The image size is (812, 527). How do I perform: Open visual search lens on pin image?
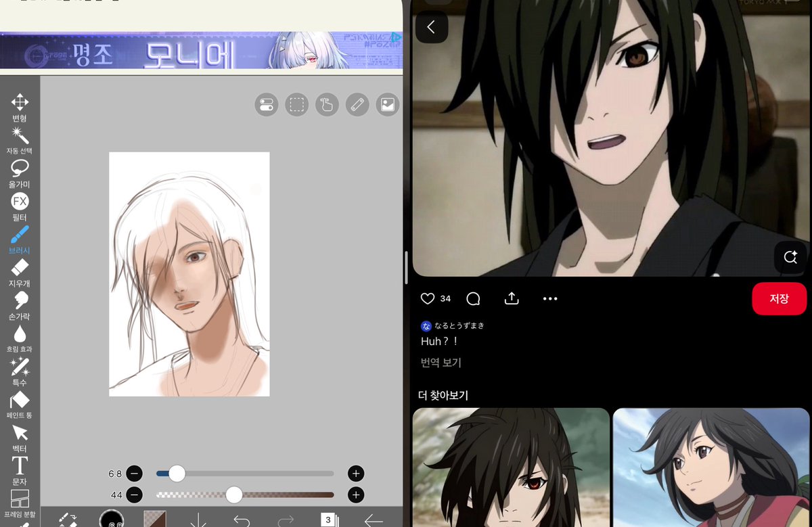790,257
